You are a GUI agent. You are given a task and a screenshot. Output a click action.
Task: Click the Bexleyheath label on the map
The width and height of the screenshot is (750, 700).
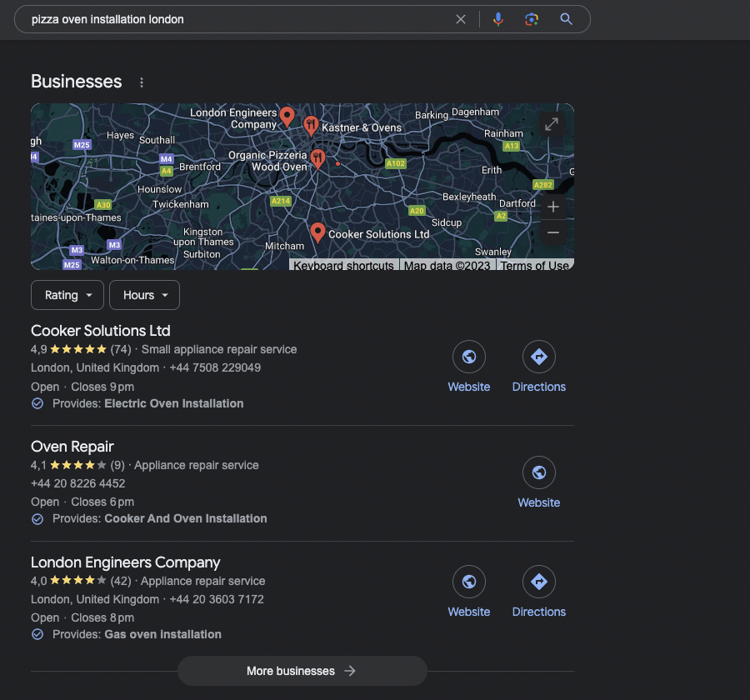click(x=469, y=197)
